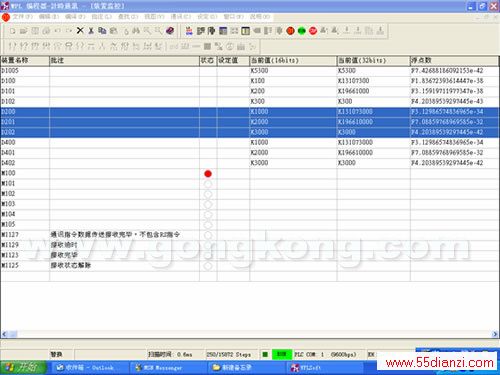Click the green RUN circle toolbar icon
Screen dimensions: 500x375
coord(302,31)
